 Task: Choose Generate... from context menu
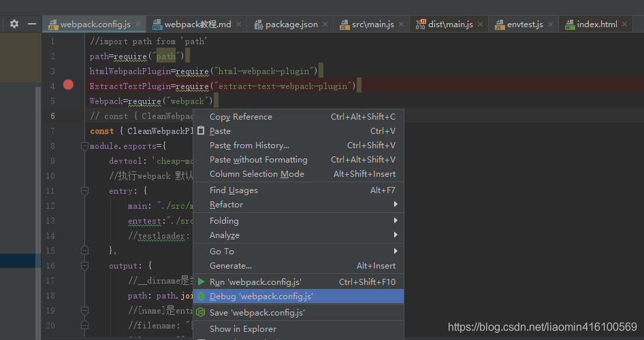click(299, 266)
